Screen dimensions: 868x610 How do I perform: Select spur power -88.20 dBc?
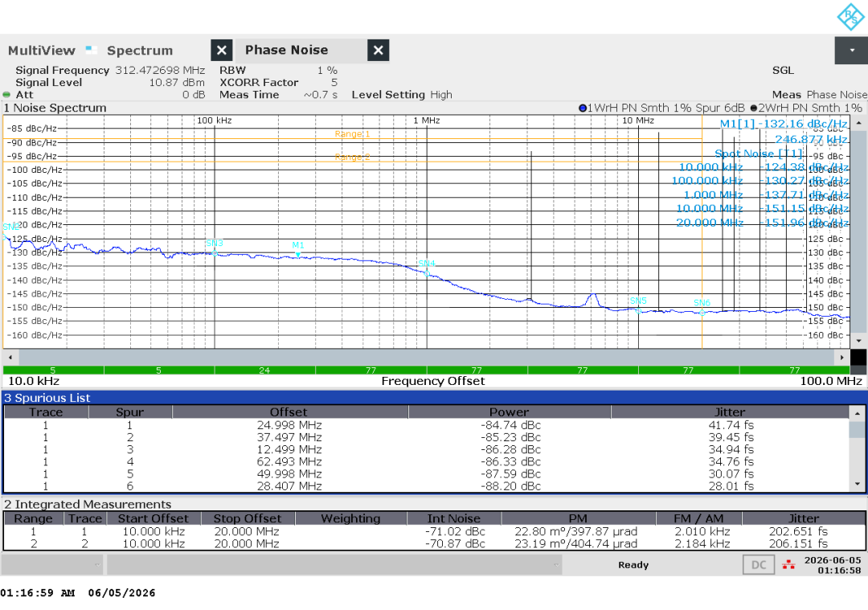(x=510, y=486)
